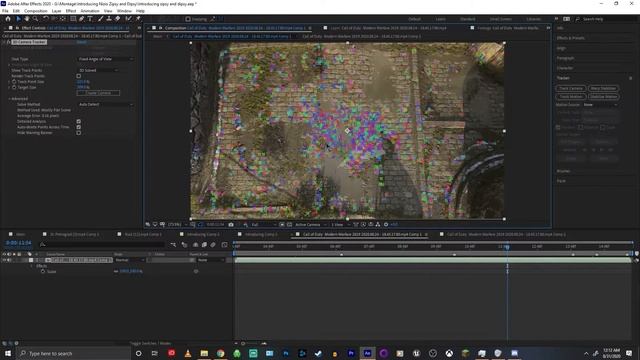Select the Puppet Pin tool

click(x=138, y=19)
